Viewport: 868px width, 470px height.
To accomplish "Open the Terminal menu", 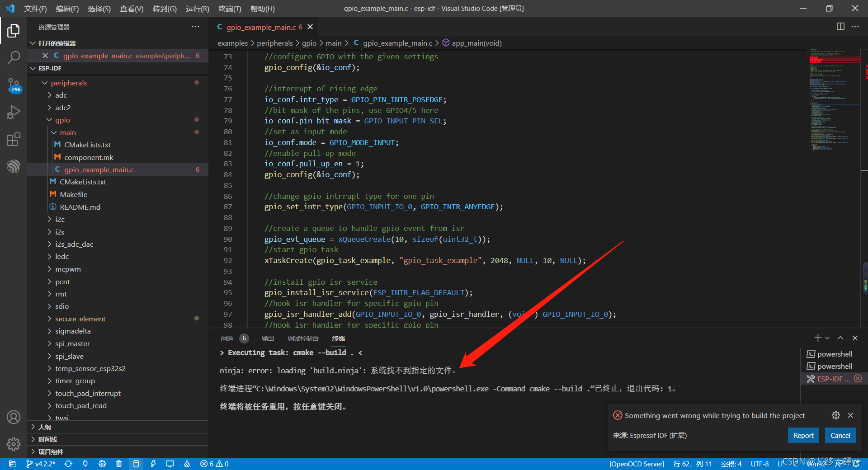I will [x=230, y=9].
